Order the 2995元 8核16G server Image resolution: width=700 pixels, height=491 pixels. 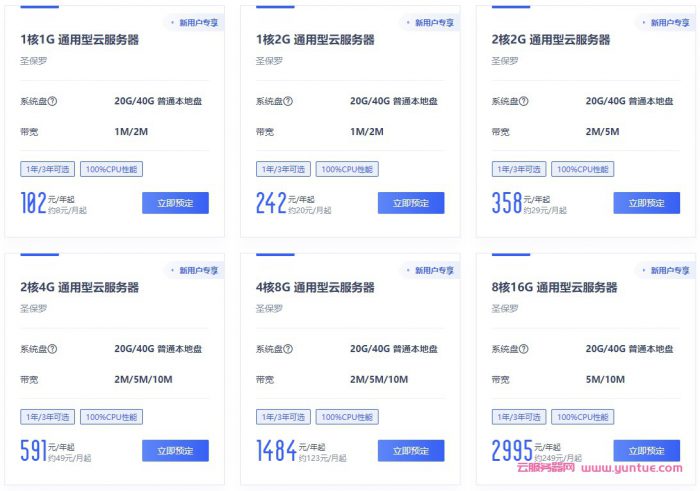point(647,451)
